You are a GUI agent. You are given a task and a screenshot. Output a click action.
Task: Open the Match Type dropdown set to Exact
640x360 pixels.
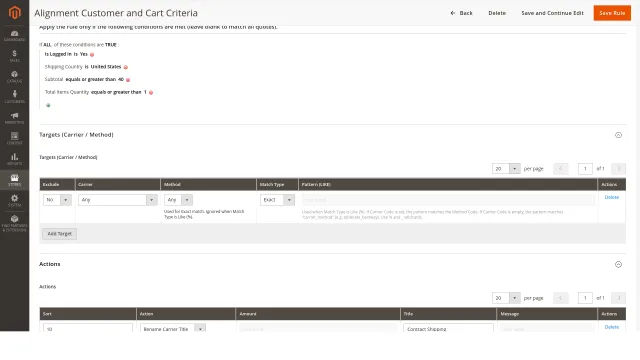coord(277,200)
